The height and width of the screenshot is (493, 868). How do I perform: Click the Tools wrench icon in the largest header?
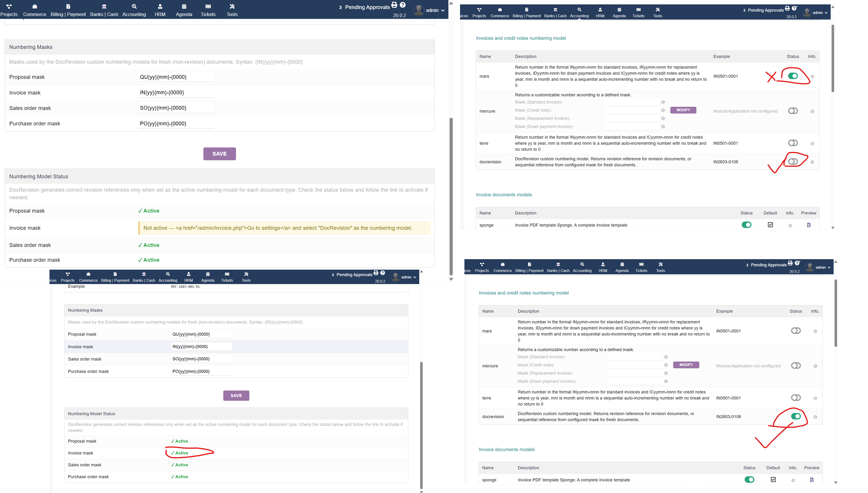coord(232,6)
